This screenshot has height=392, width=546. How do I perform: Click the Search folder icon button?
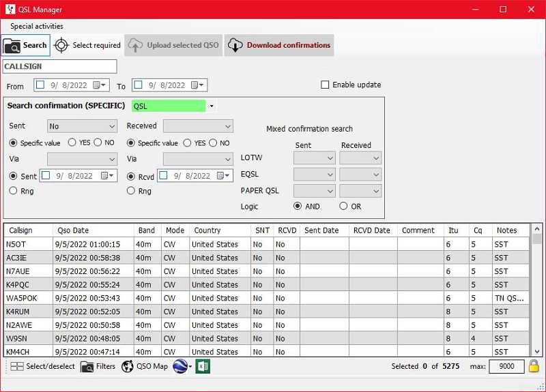(x=12, y=46)
